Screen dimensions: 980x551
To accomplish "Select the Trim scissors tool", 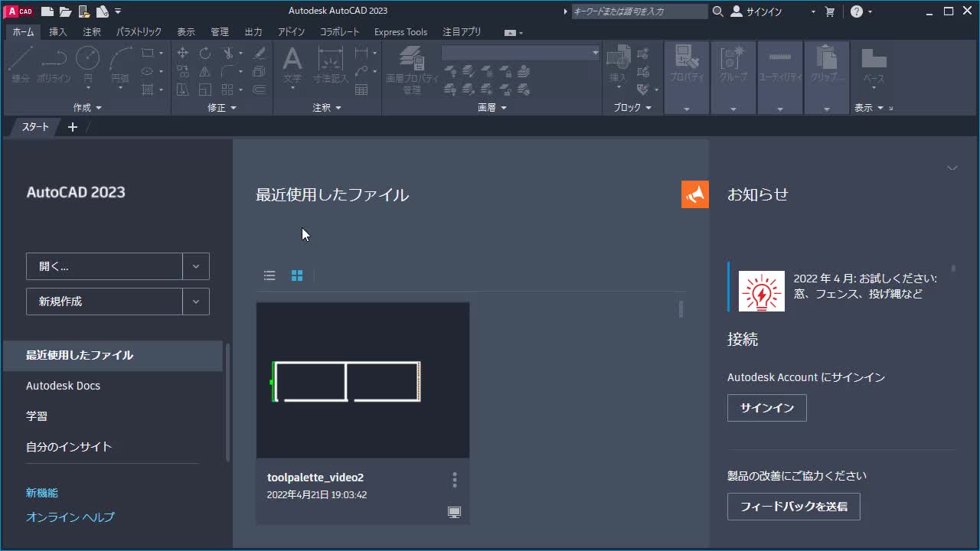I will coord(227,53).
